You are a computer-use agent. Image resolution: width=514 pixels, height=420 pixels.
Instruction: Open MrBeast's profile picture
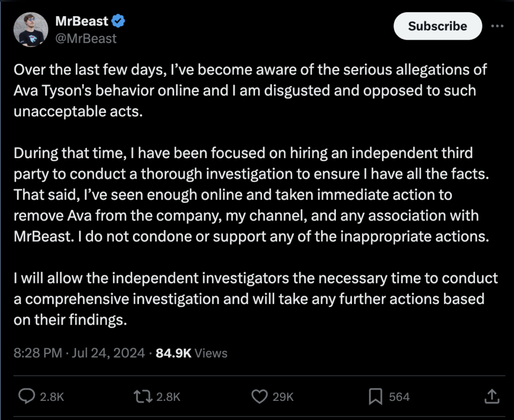31,29
